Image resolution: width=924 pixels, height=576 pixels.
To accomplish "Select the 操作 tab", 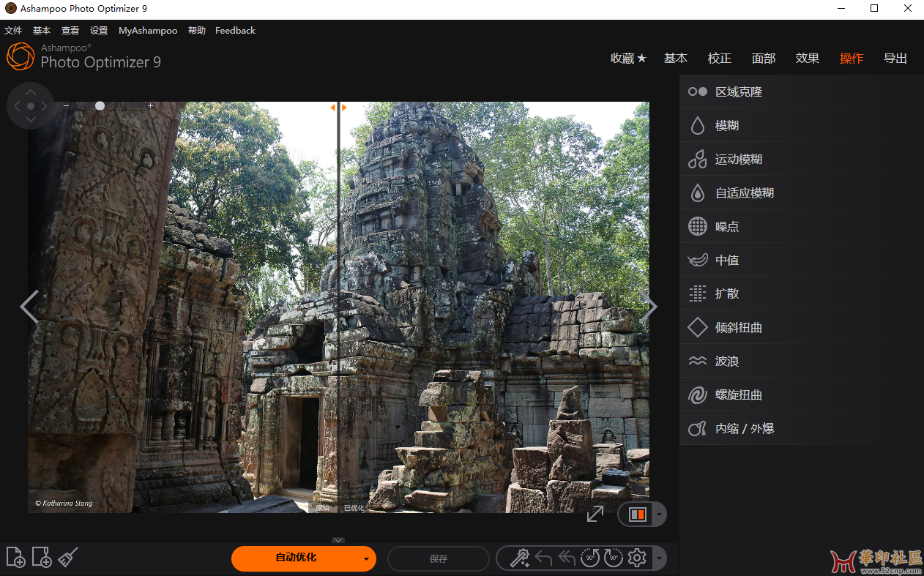I will [x=852, y=59].
